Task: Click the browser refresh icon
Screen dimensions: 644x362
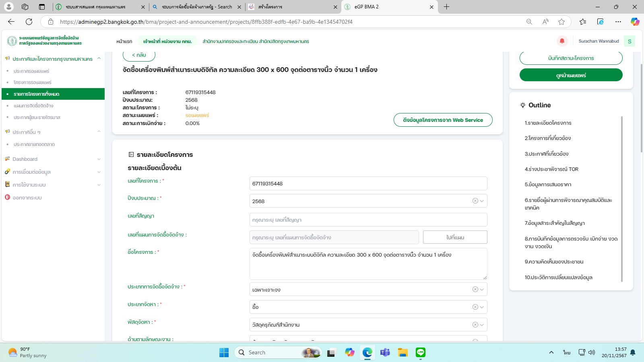Action: tap(29, 22)
